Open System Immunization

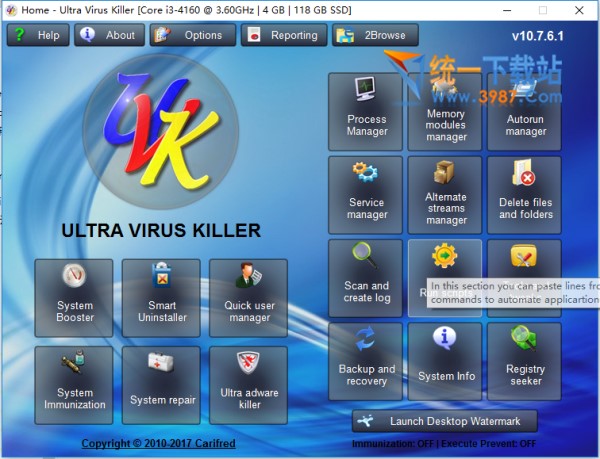[74, 385]
